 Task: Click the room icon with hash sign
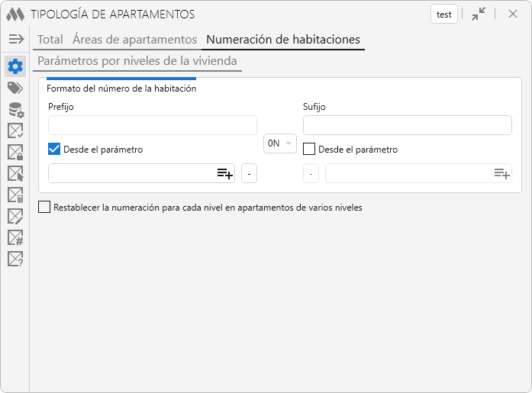(x=15, y=237)
